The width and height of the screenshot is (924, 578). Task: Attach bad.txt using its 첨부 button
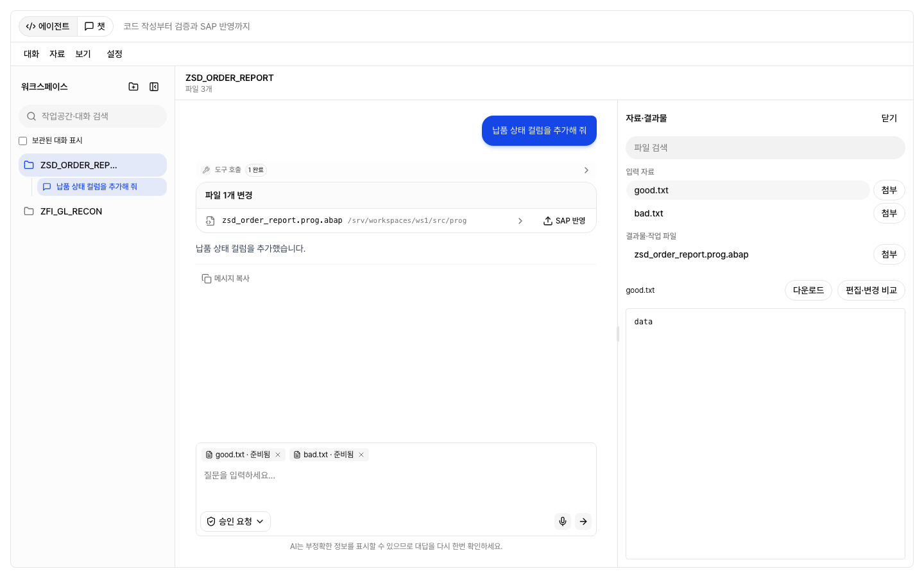[889, 213]
